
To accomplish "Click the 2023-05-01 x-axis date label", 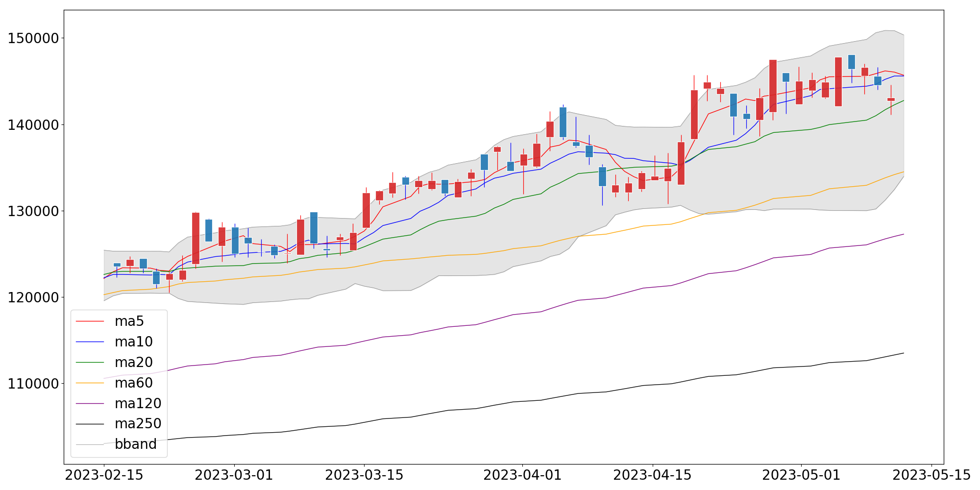I will tap(801, 475).
